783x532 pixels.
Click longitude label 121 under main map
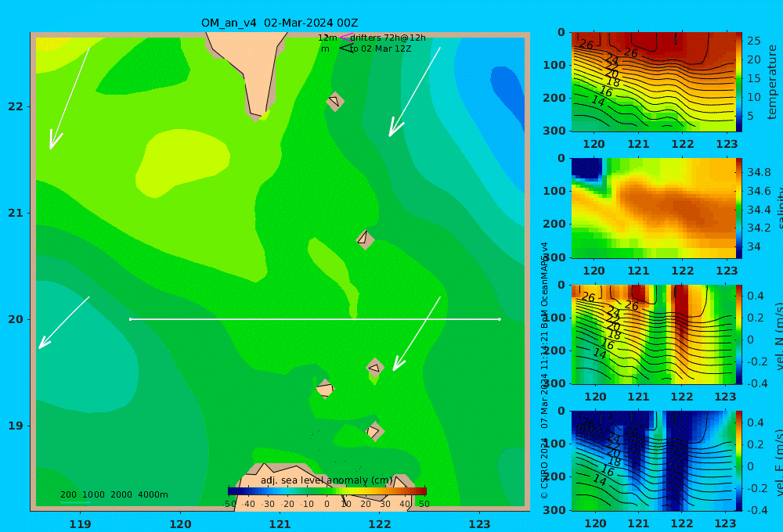point(280,524)
